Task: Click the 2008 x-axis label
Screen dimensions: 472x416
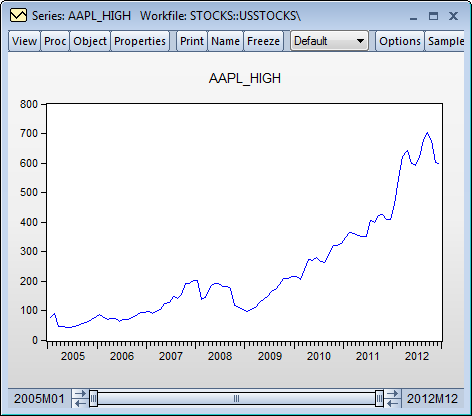Action: pyautogui.click(x=220, y=356)
